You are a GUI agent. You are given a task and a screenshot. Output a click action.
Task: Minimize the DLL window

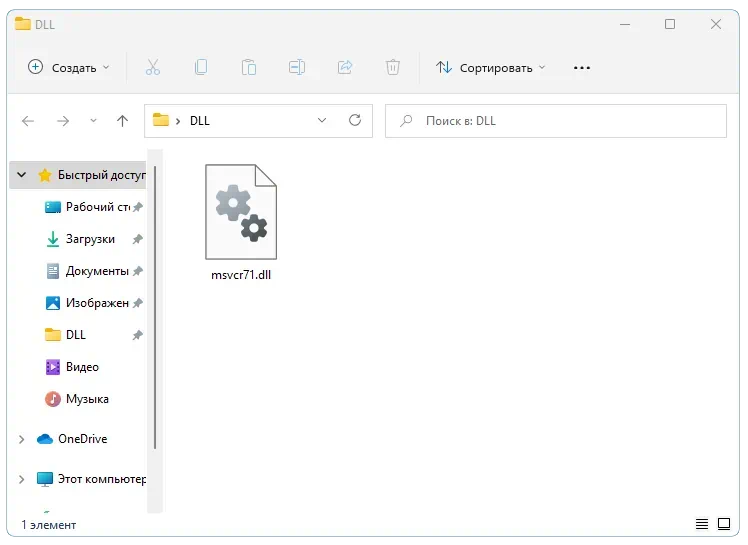[625, 24]
